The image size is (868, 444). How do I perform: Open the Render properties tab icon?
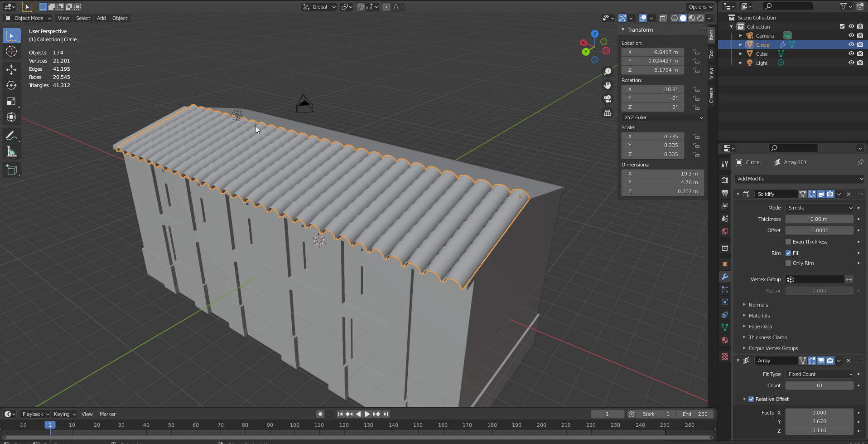(725, 181)
